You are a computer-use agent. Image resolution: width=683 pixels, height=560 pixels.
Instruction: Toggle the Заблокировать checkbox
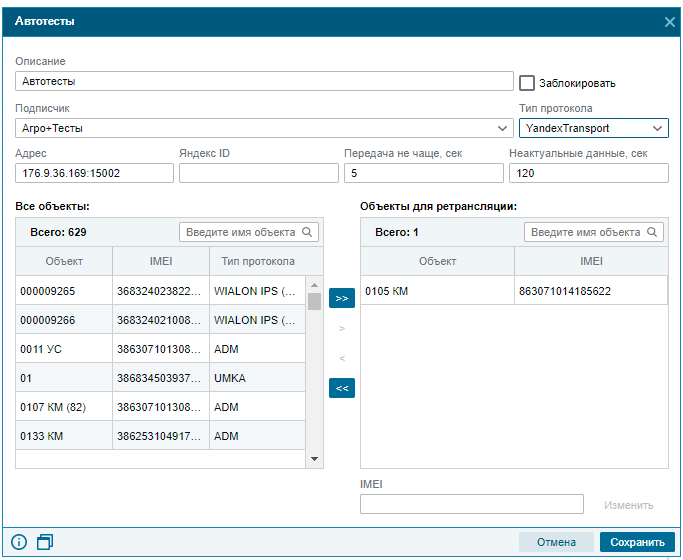tap(527, 83)
